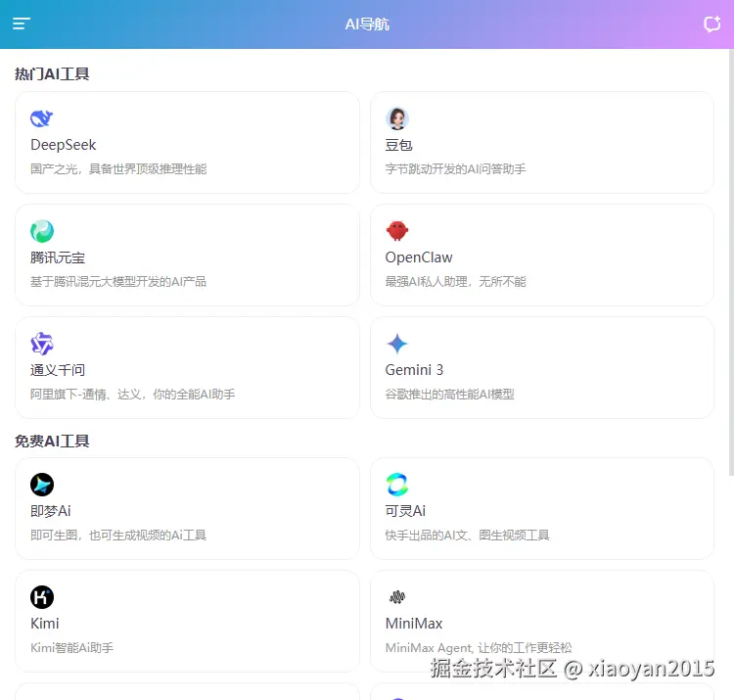Click description 谷歌推出的高性能AI模型
This screenshot has height=700, width=734.
coord(449,395)
